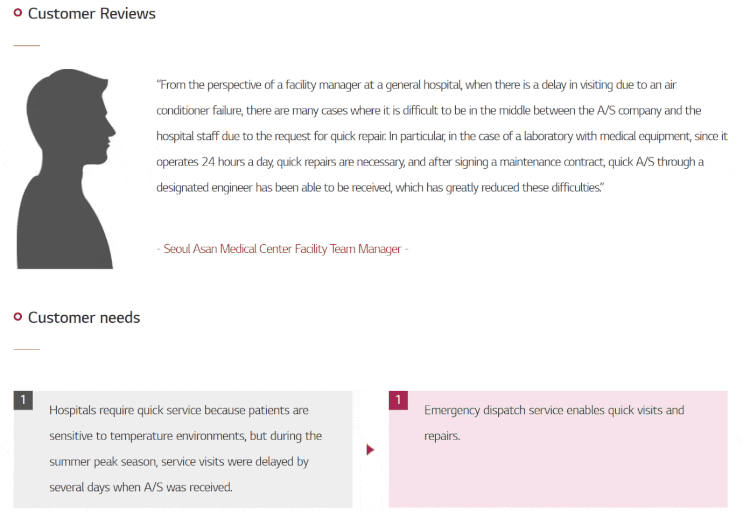Viewport: 743px width, 511px height.
Task: Click the red arrow between the boxes
Action: point(371,450)
